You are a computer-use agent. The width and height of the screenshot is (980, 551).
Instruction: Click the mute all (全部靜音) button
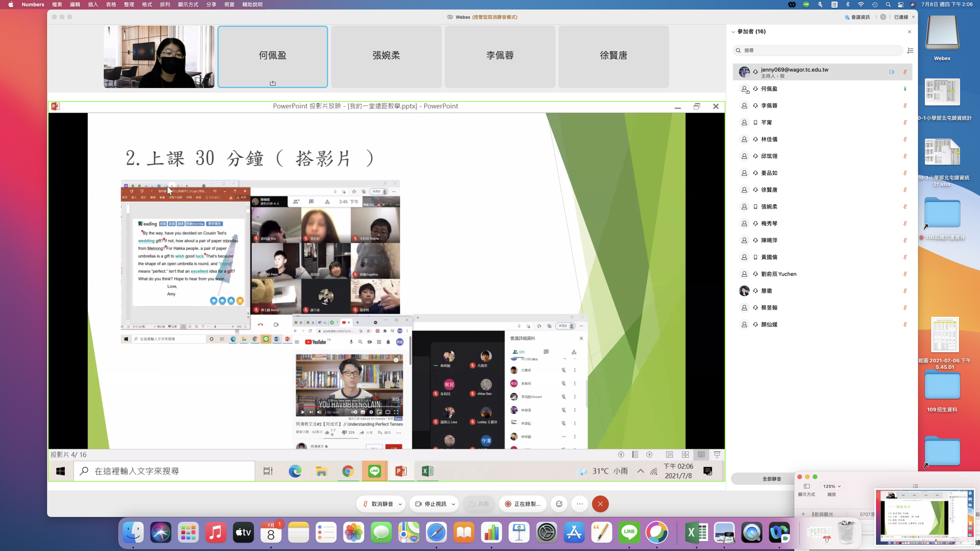[x=771, y=479]
